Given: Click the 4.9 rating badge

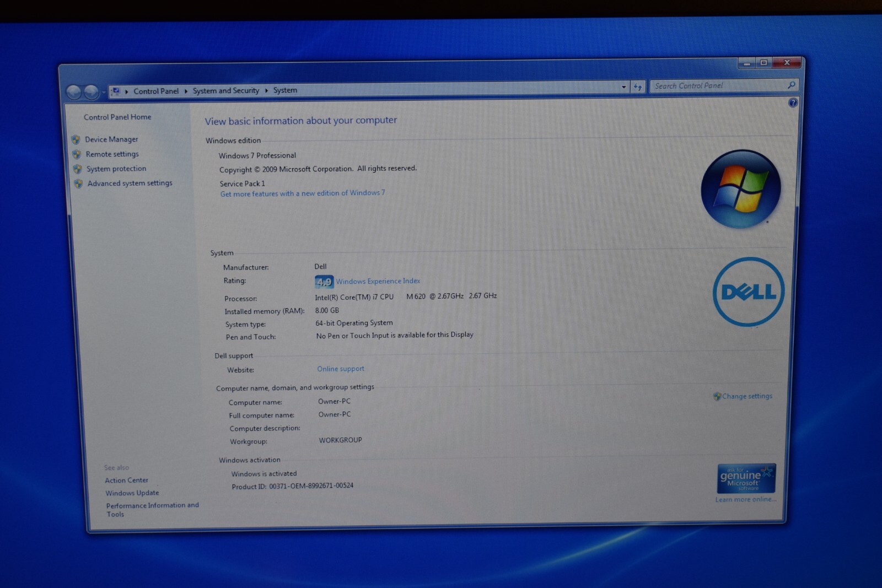Looking at the screenshot, I should 324,282.
